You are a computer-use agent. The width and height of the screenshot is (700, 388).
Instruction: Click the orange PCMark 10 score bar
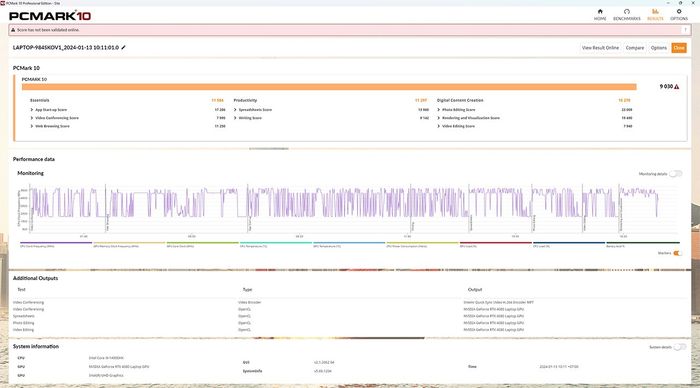coord(329,87)
